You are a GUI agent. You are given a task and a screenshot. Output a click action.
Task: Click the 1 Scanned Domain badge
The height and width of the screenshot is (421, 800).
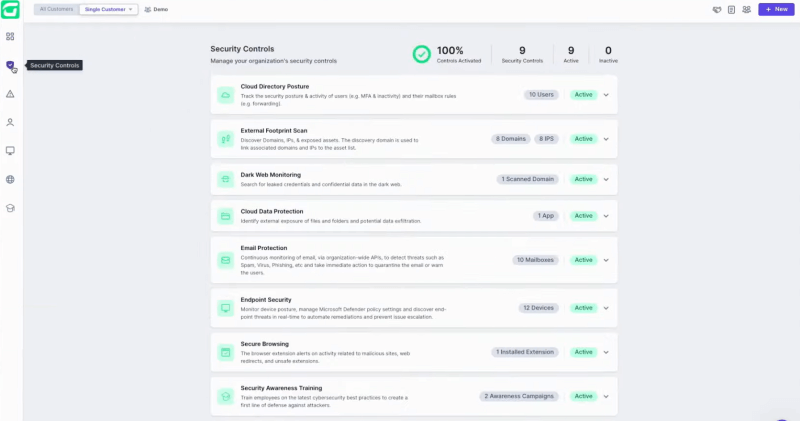(528, 179)
